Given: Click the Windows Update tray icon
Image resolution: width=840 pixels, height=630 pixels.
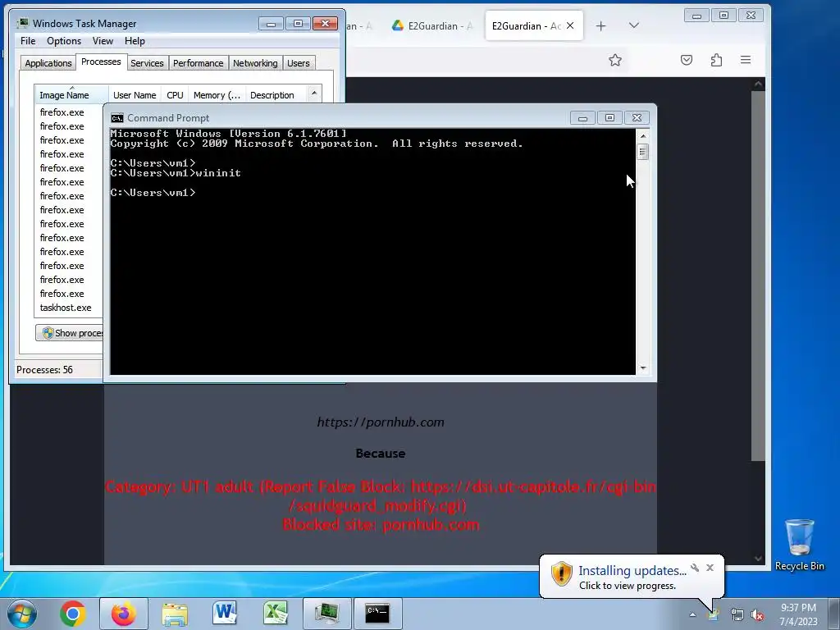Looking at the screenshot, I should pyautogui.click(x=713, y=614).
